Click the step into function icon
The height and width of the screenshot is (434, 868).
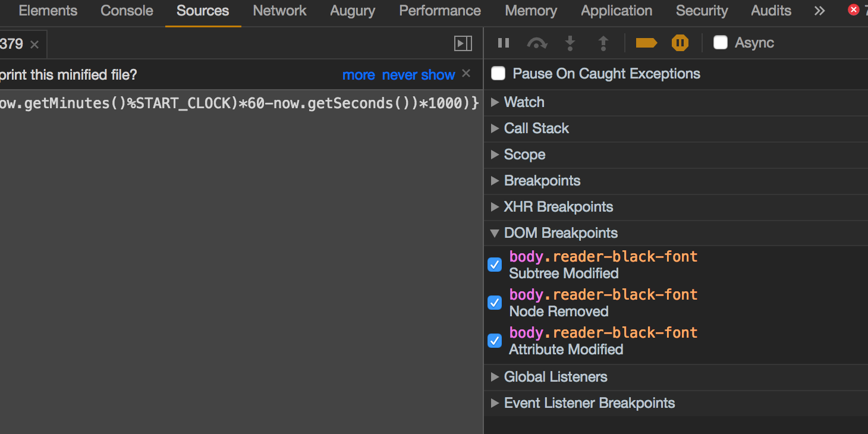pos(570,43)
